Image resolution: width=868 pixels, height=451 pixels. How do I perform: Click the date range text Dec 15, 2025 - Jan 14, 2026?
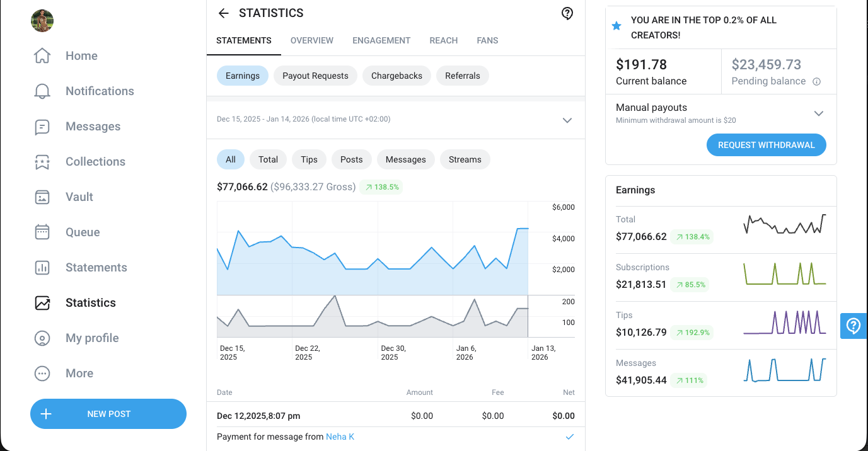pos(304,119)
